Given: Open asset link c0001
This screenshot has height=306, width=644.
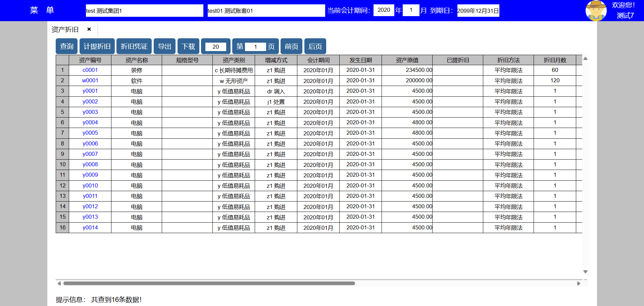Looking at the screenshot, I should point(90,70).
